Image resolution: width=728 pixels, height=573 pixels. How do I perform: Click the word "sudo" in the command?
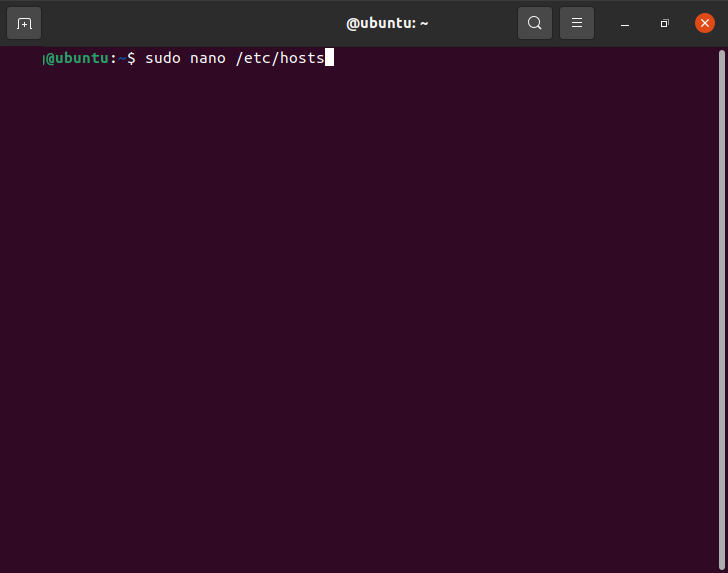point(163,58)
